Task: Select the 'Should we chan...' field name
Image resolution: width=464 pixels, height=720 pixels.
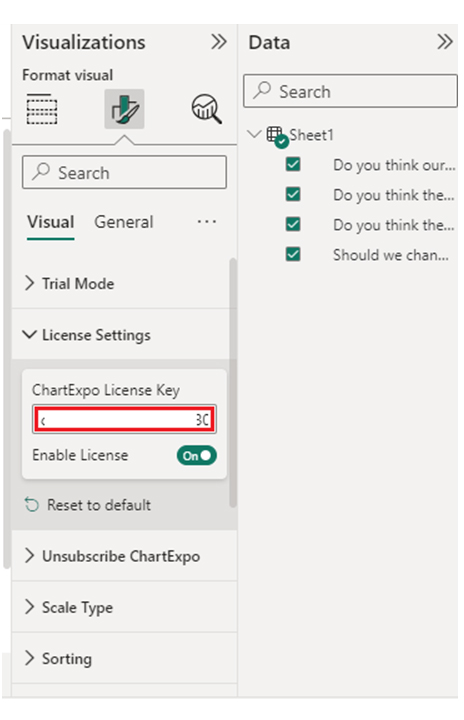Action: [390, 255]
